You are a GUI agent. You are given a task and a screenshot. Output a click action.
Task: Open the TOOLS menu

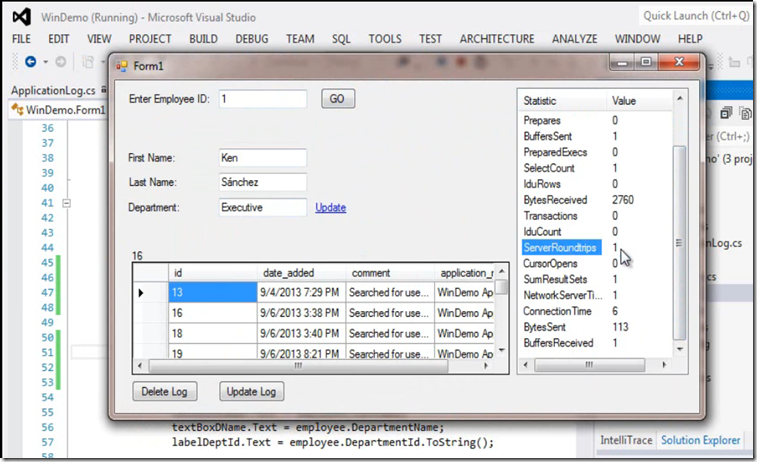click(x=385, y=39)
